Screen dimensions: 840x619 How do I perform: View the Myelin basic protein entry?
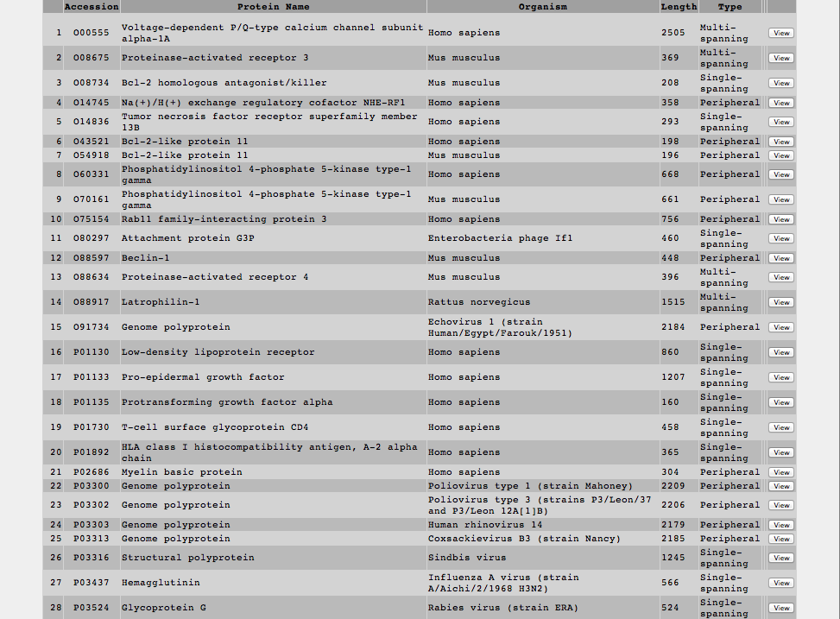[780, 472]
